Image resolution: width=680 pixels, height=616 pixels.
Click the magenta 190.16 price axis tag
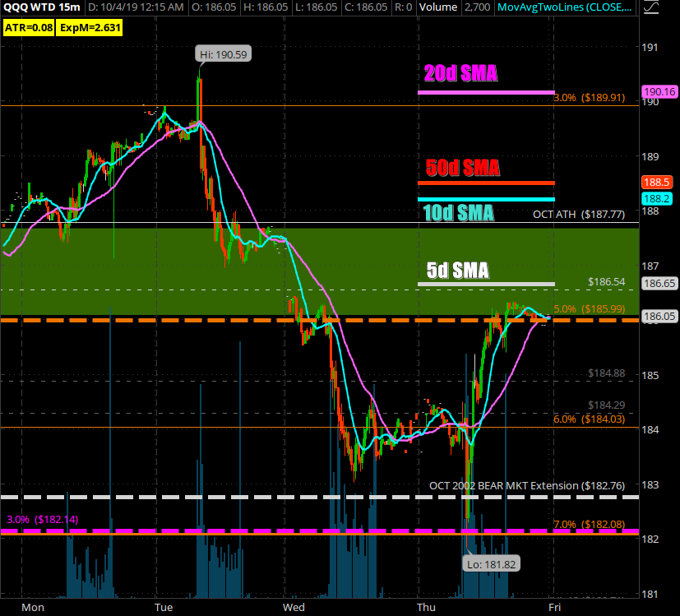[x=660, y=92]
